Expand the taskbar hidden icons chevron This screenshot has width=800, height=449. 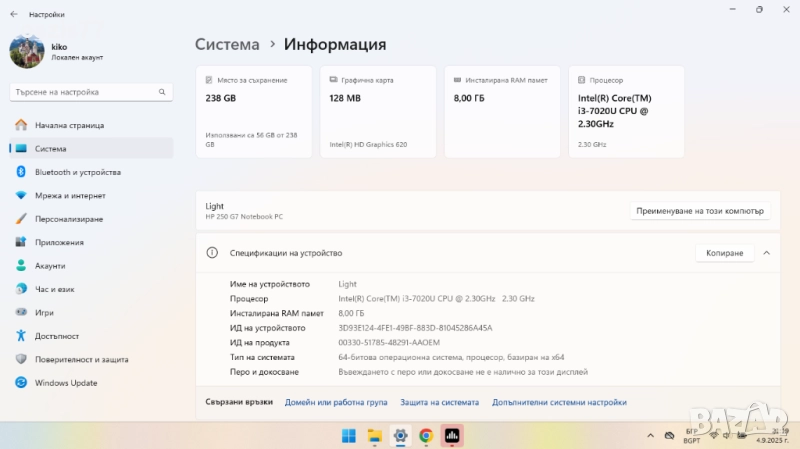[x=649, y=435]
